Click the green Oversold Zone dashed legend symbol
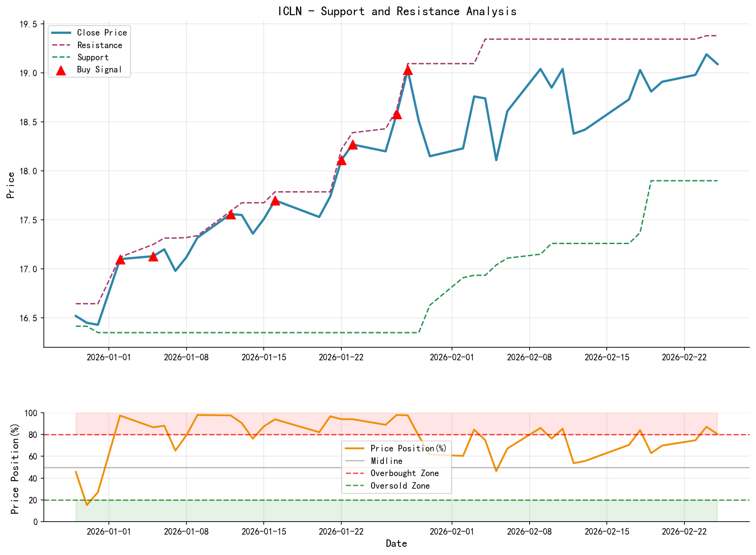 click(355, 486)
